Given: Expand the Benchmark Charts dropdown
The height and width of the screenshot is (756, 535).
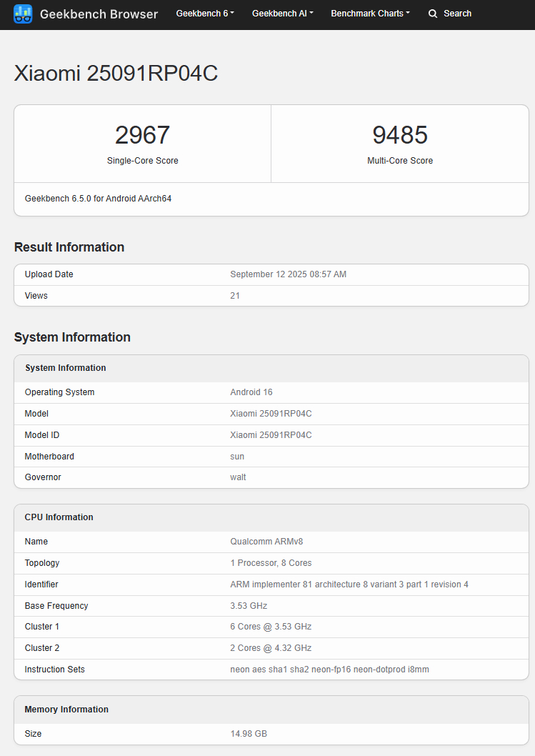Looking at the screenshot, I should [370, 14].
